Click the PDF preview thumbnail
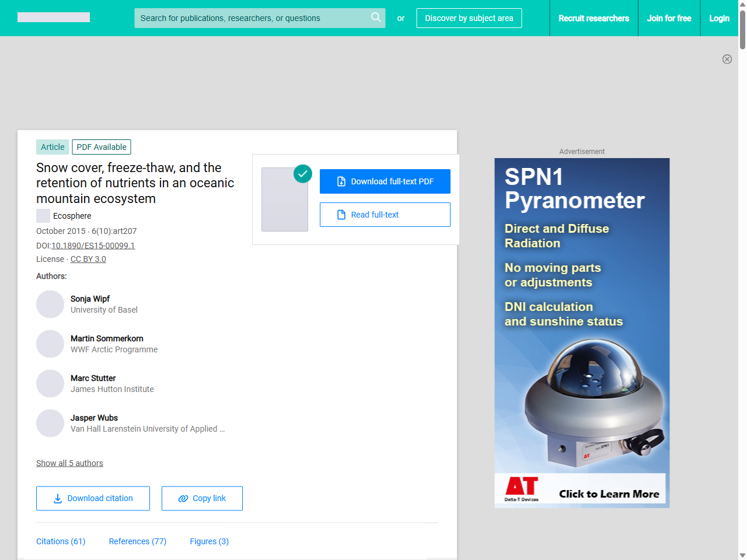The image size is (747, 560). pyautogui.click(x=285, y=199)
